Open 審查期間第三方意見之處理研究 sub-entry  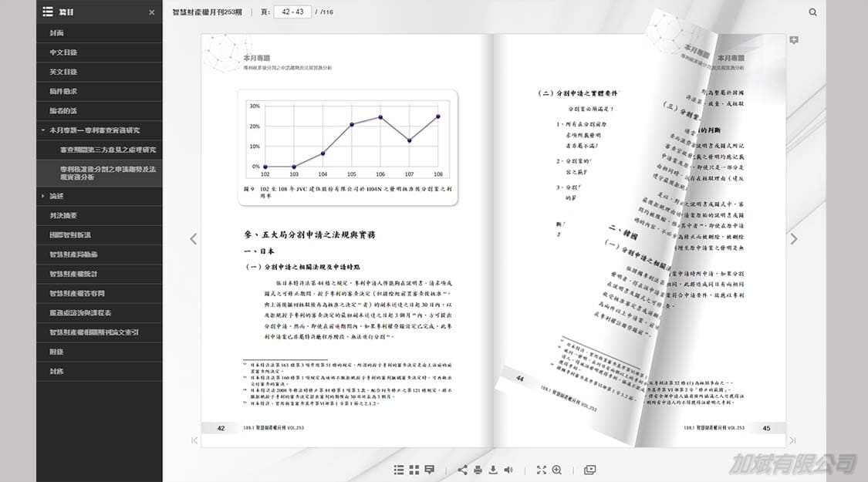click(100, 150)
